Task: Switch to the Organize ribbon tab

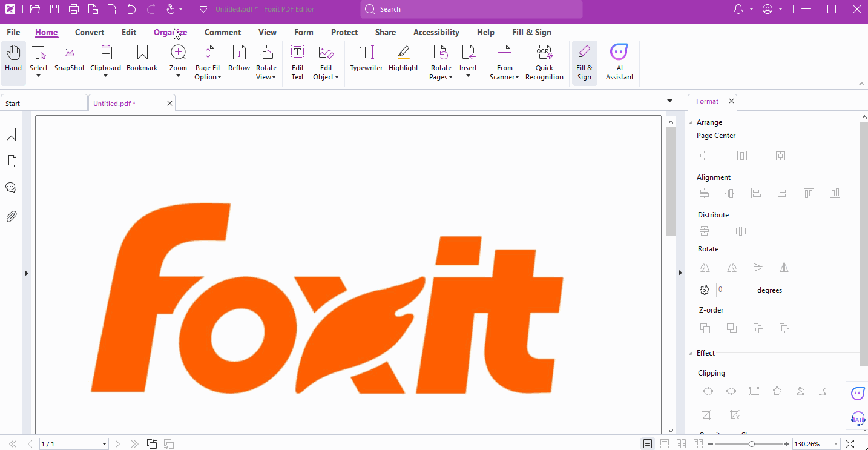Action: [170, 32]
